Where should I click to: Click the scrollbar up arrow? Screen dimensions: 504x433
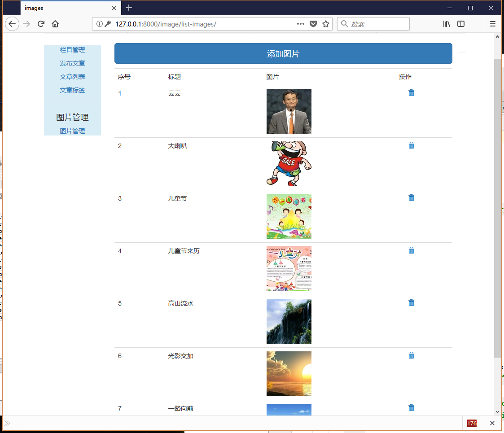click(x=497, y=37)
